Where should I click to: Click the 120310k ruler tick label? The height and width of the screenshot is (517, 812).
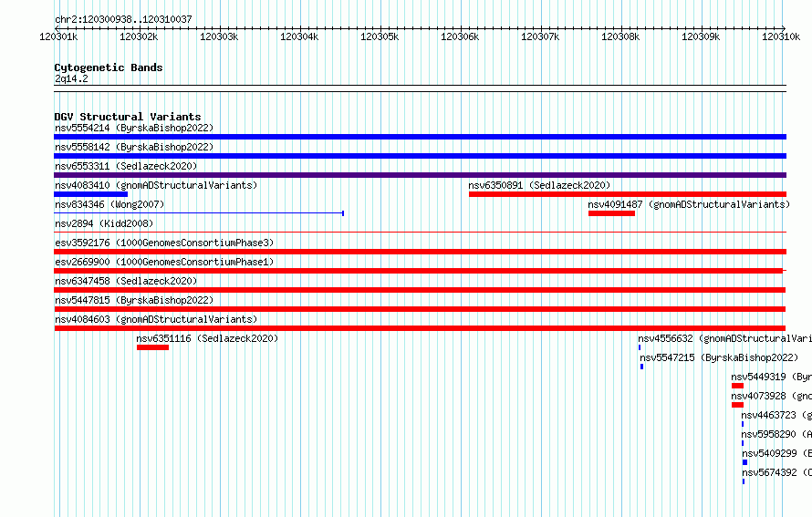(x=781, y=36)
